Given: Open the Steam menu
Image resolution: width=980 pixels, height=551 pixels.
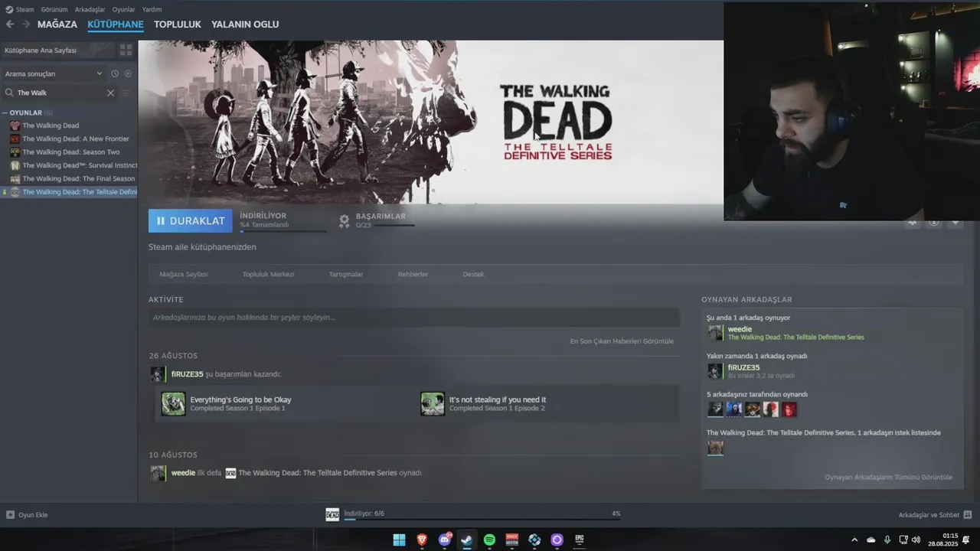Looking at the screenshot, I should click(20, 9).
